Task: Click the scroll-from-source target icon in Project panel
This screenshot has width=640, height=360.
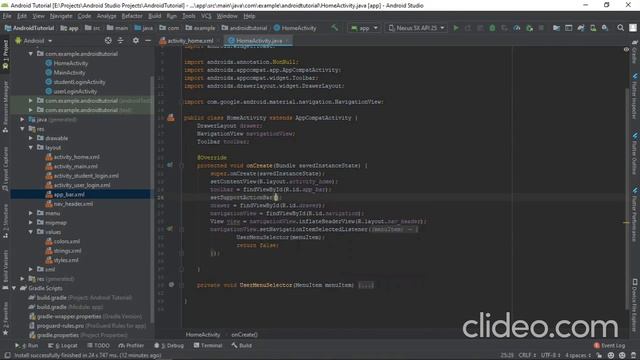Action: pos(108,40)
